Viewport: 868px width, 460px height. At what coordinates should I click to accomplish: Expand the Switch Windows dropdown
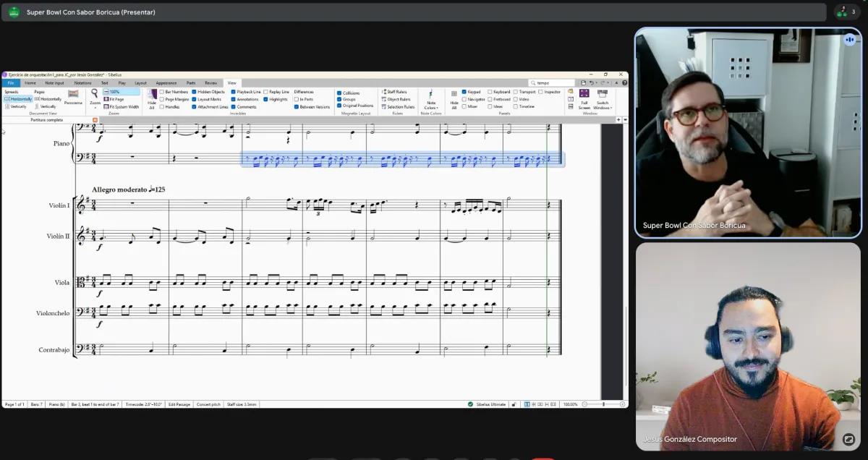click(602, 106)
